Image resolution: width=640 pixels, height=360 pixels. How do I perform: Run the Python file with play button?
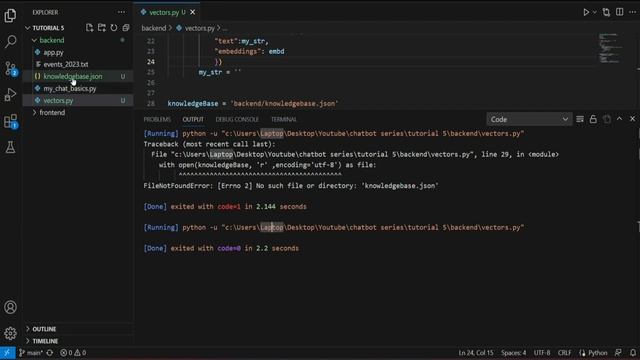tap(586, 12)
